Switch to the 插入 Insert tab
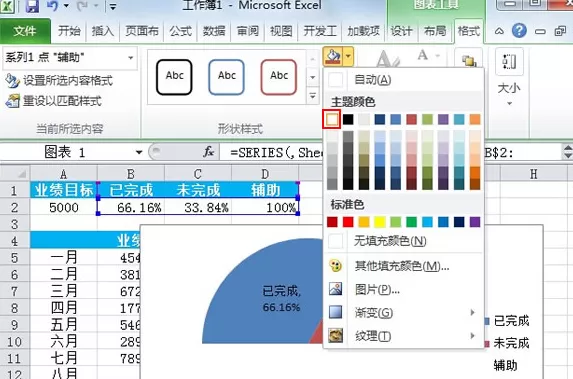 pos(103,31)
